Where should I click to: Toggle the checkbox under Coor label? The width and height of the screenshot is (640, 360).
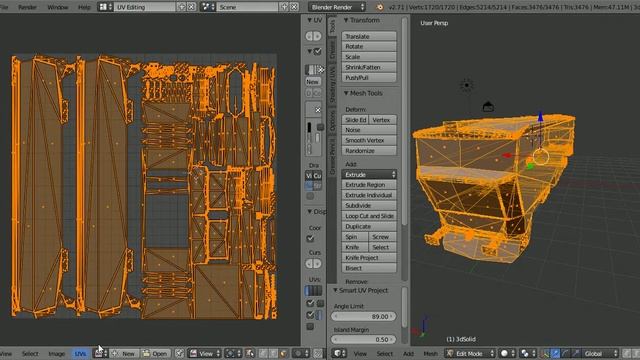[x=310, y=238]
